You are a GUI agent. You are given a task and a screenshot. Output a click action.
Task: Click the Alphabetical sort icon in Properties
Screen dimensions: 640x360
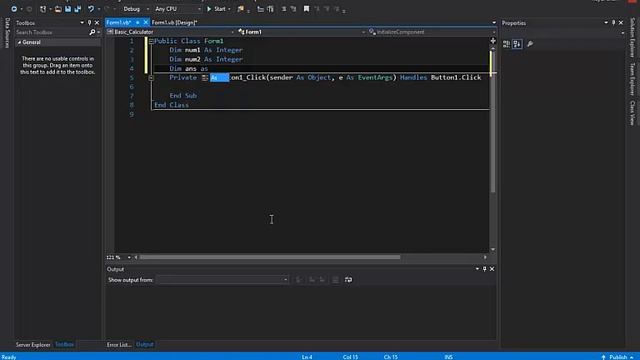tap(517, 44)
